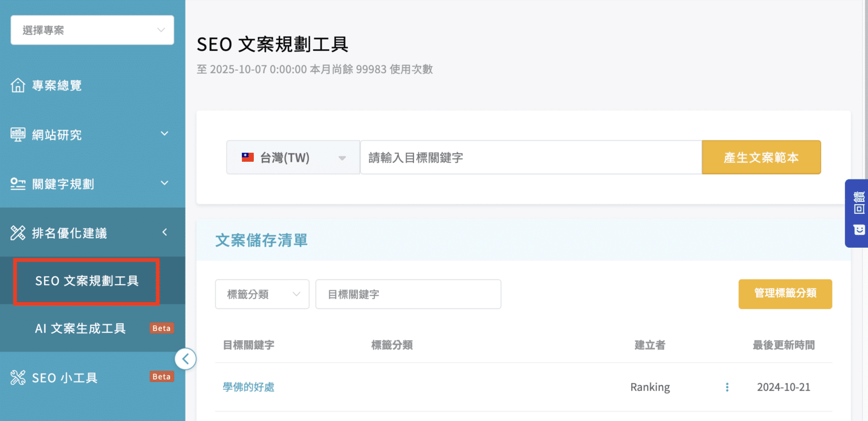Click the tools icon beside 排名優化建議
Image resolution: width=868 pixels, height=421 pixels.
coord(18,233)
